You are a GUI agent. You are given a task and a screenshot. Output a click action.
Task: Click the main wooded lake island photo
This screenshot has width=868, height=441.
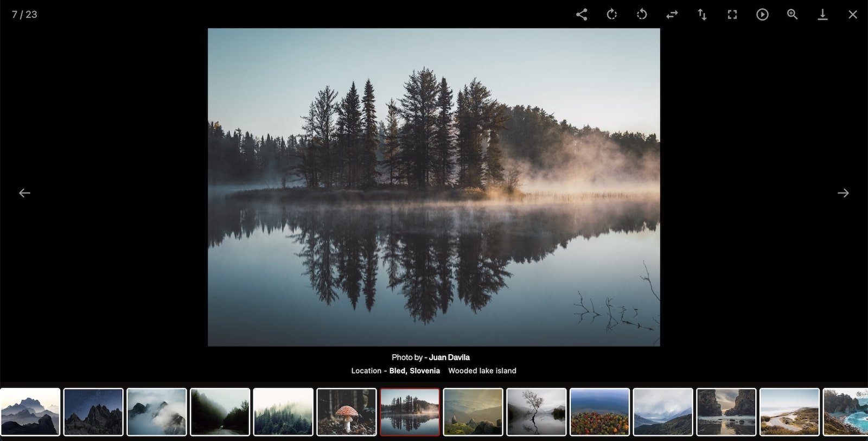pos(434,187)
